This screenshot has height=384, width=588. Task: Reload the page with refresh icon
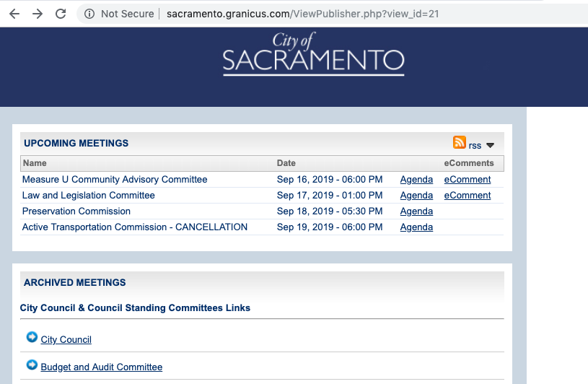[61, 14]
